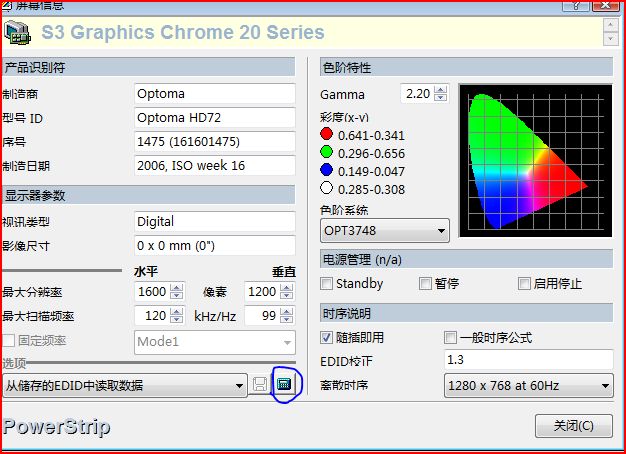Image resolution: width=626 pixels, height=454 pixels.
Task: Click the 电源管理 (n/a) section header
Action: click(466, 260)
